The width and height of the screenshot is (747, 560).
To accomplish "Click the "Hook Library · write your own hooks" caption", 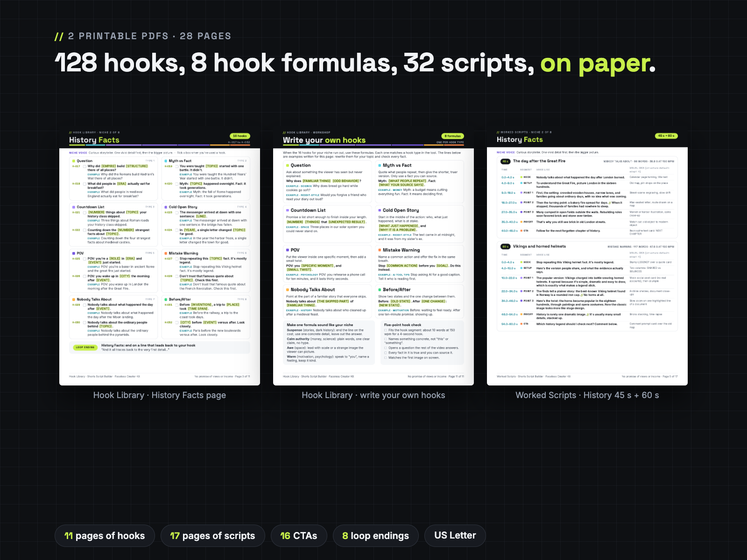I will pos(373,395).
